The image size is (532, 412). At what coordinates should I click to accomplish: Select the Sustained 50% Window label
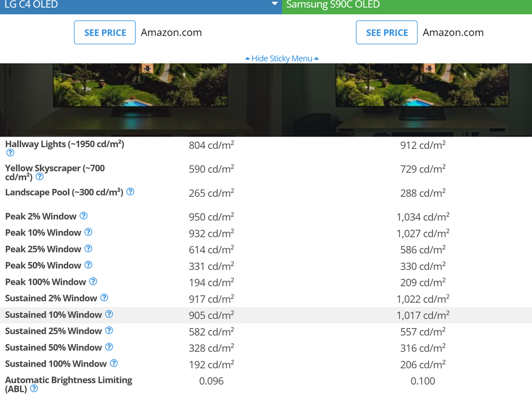pos(54,348)
